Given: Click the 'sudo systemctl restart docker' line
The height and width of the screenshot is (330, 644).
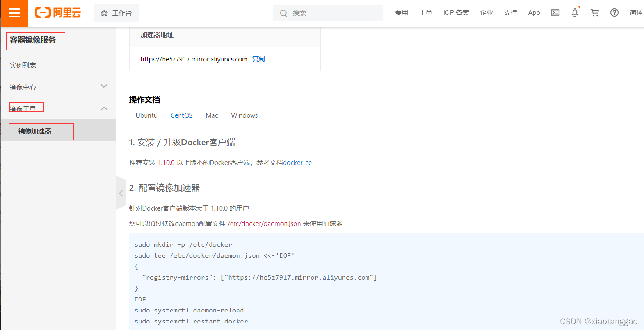Looking at the screenshot, I should (191, 321).
